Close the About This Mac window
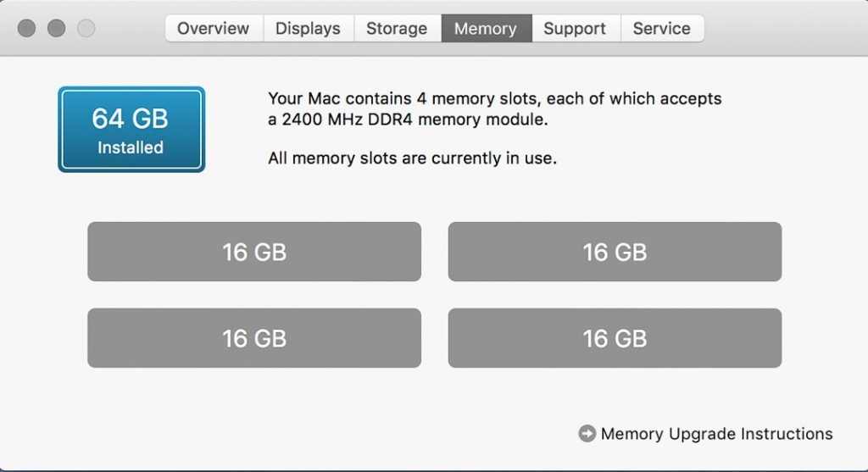 pyautogui.click(x=26, y=28)
